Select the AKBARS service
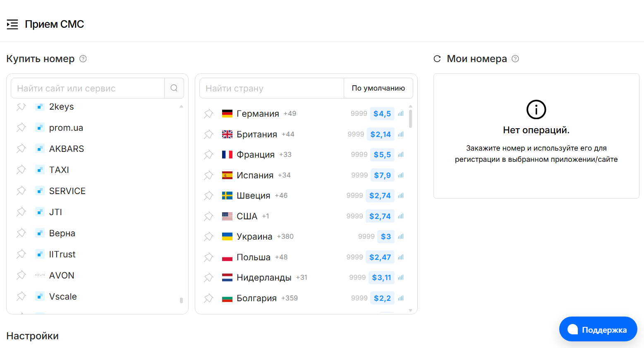The image size is (644, 348). click(x=67, y=149)
